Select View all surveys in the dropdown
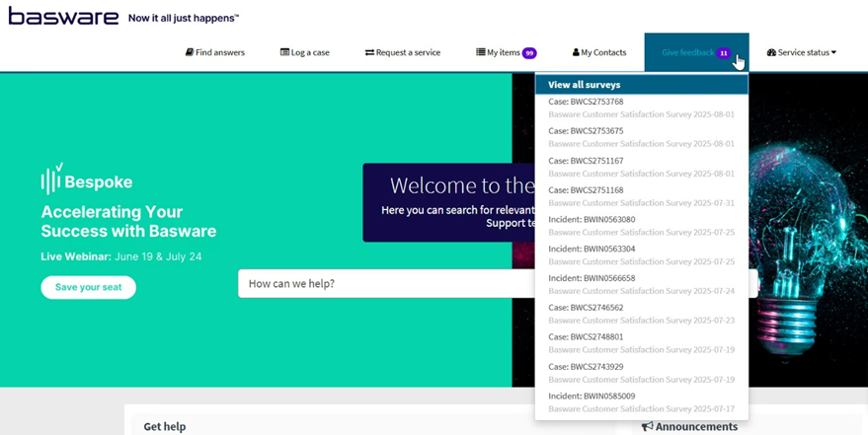The image size is (868, 435). [642, 85]
